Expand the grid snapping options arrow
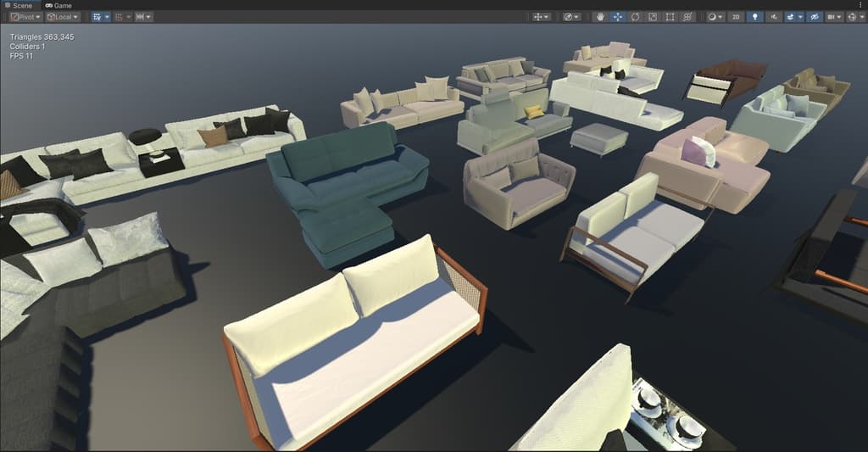868x452 pixels. [x=129, y=17]
